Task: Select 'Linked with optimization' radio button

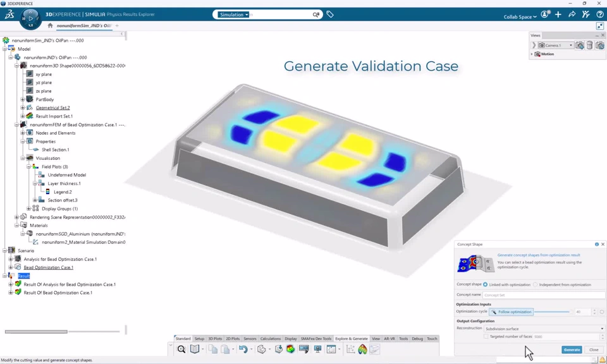Action: click(x=486, y=284)
